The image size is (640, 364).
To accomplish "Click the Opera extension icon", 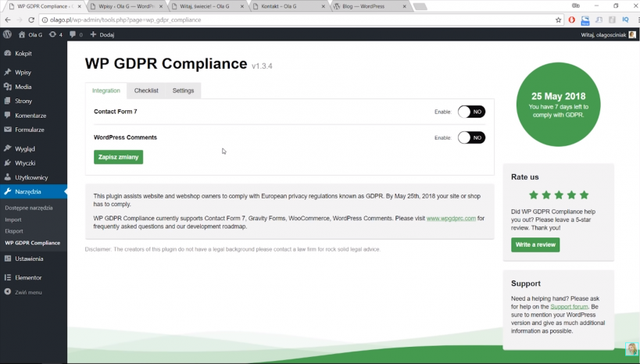I will click(x=572, y=20).
